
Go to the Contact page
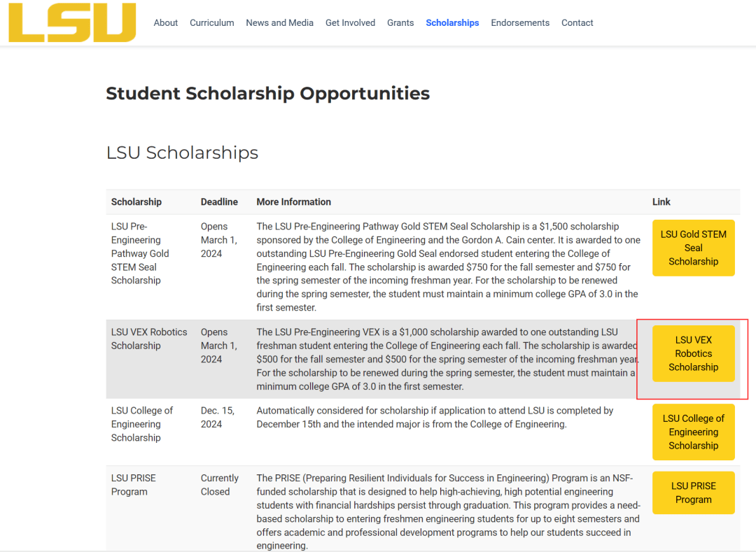point(577,23)
